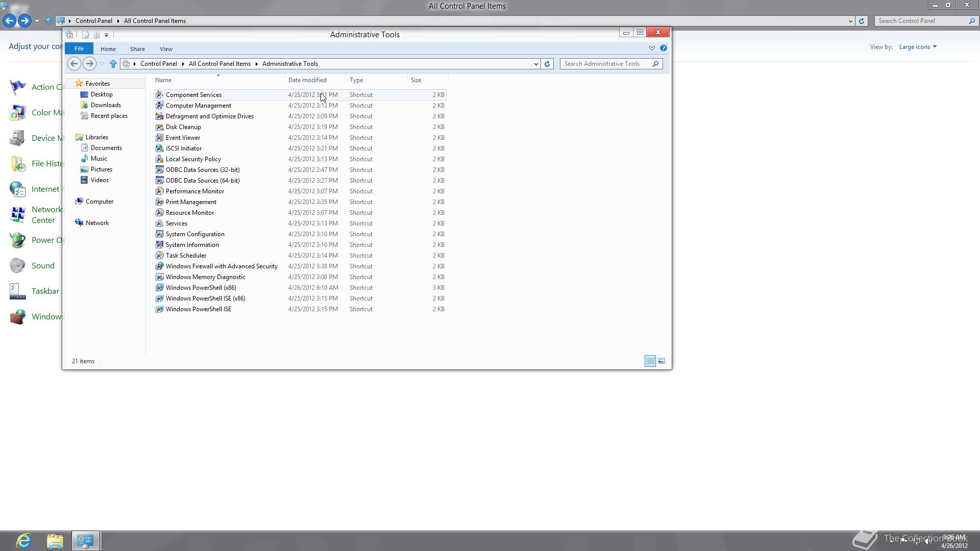Open the View ribbon tab
The image size is (980, 551).
tap(166, 49)
